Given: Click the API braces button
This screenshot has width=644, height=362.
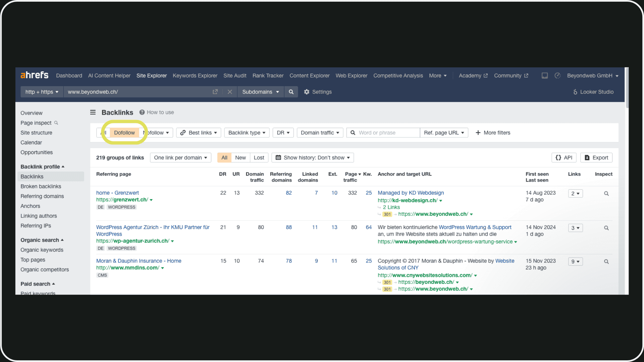Looking at the screenshot, I should [x=564, y=158].
